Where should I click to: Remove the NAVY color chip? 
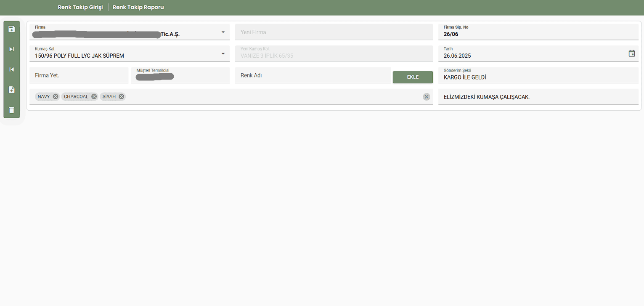pyautogui.click(x=56, y=97)
